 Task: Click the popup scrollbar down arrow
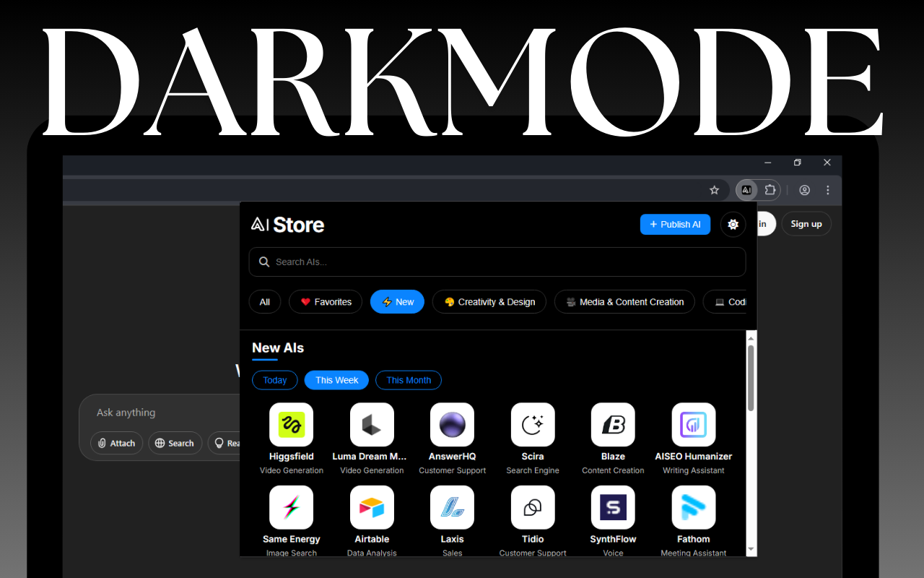pos(751,550)
